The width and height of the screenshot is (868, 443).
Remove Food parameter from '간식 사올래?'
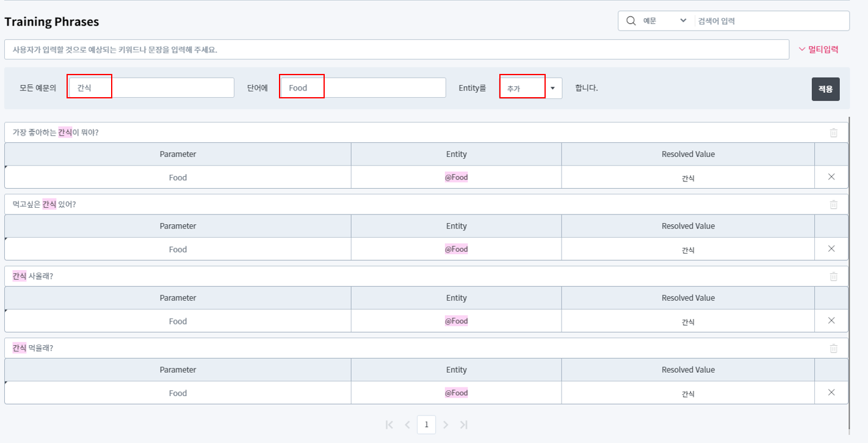tap(831, 321)
